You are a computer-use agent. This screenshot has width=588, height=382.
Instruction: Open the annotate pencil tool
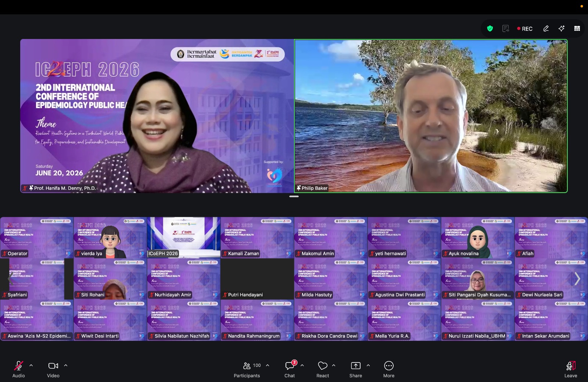click(546, 29)
